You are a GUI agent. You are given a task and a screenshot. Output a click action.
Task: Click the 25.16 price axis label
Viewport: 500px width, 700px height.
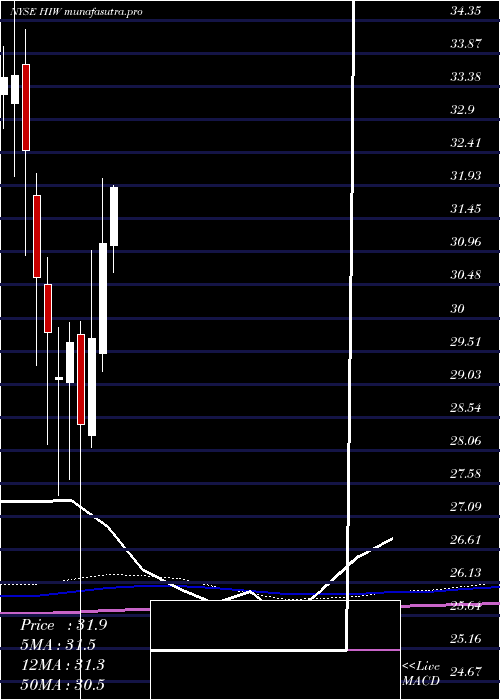(465, 639)
